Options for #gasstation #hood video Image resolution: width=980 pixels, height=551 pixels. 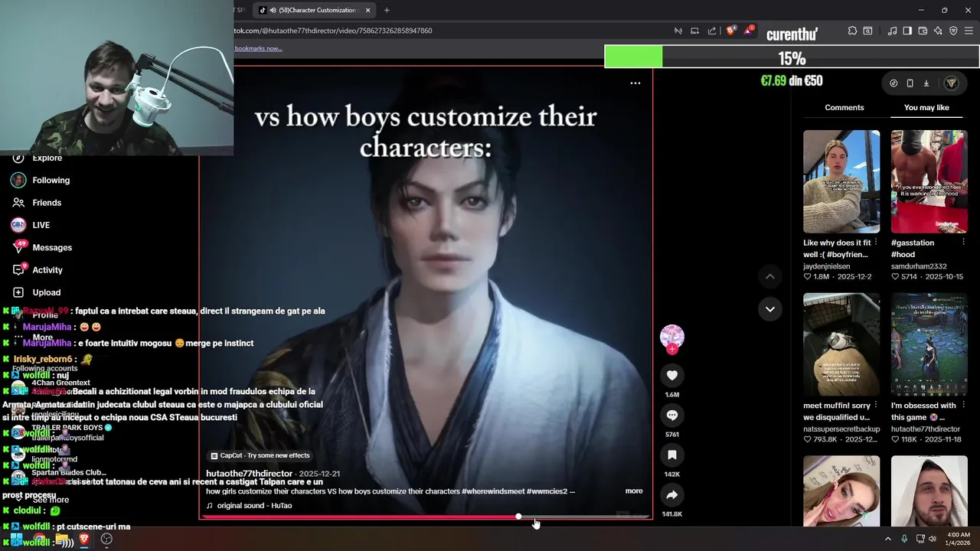[963, 243]
